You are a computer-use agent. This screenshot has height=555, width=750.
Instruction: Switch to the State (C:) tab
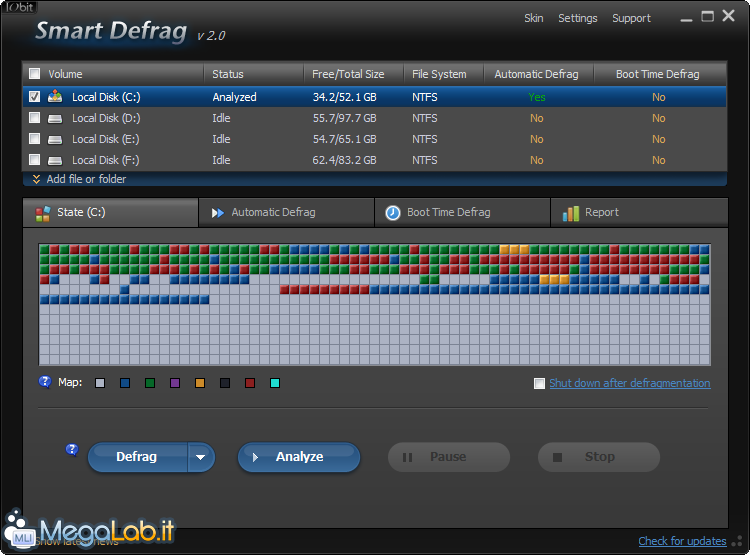[110, 212]
